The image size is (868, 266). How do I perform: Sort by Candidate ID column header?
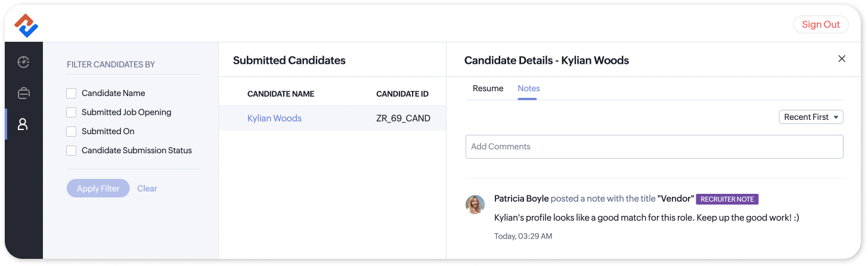(x=402, y=94)
